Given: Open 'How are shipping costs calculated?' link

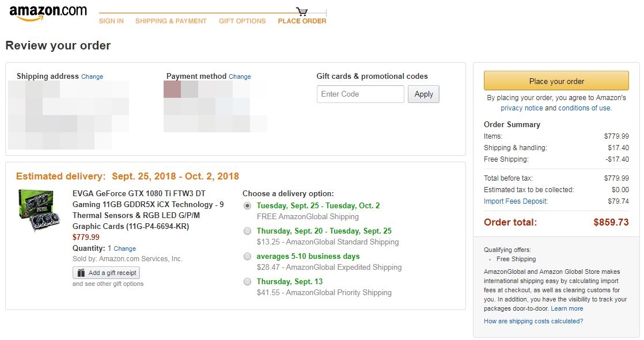Looking at the screenshot, I should pos(533,321).
